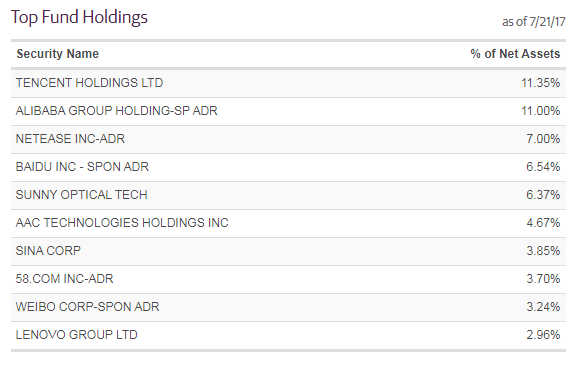Click AAC TECHNOLOGIES HOLDINGS INC row

click(288, 223)
